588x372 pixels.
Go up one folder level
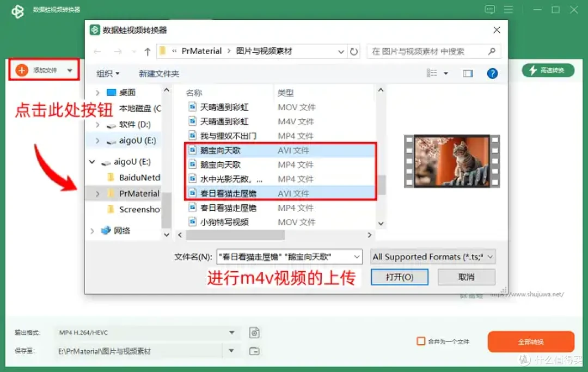pyautogui.click(x=148, y=52)
